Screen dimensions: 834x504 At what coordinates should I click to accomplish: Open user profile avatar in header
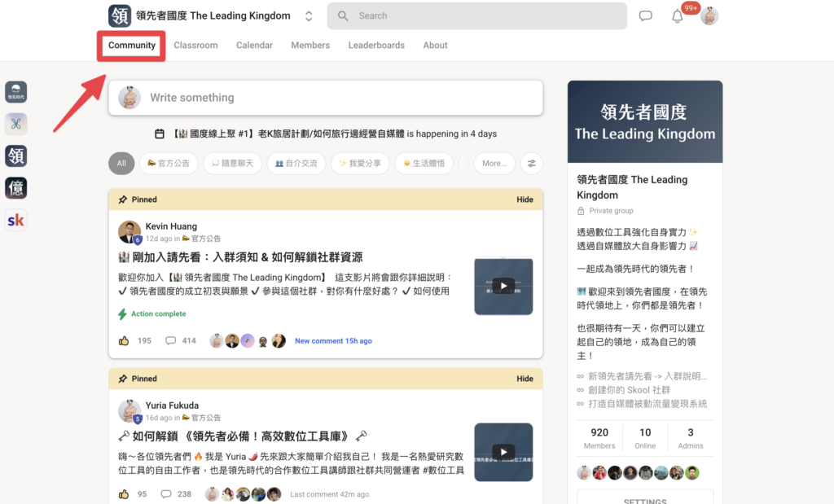[709, 16]
